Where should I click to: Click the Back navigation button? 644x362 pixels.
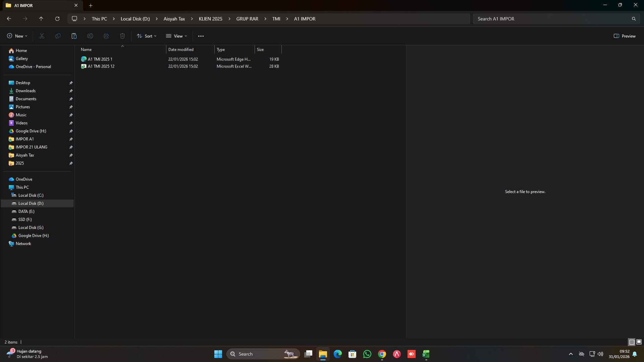coord(9,19)
